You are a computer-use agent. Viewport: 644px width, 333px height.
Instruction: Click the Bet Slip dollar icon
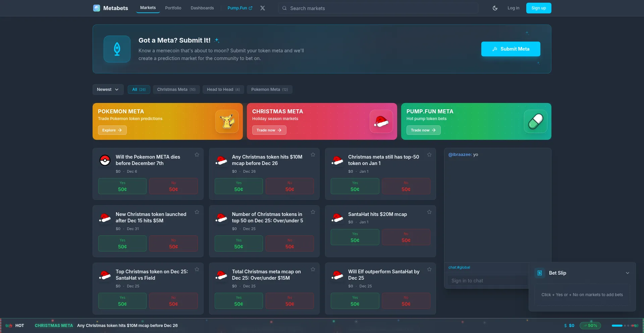pyautogui.click(x=540, y=273)
